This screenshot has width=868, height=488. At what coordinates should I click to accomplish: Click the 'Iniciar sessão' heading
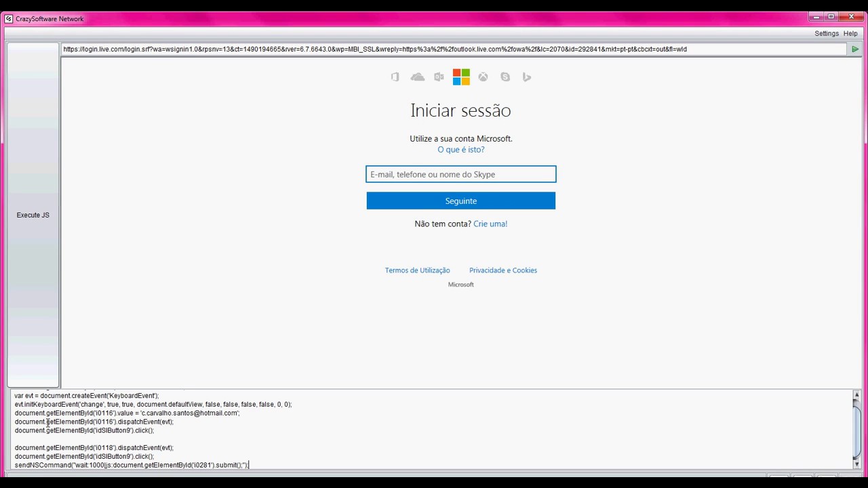[x=461, y=110]
